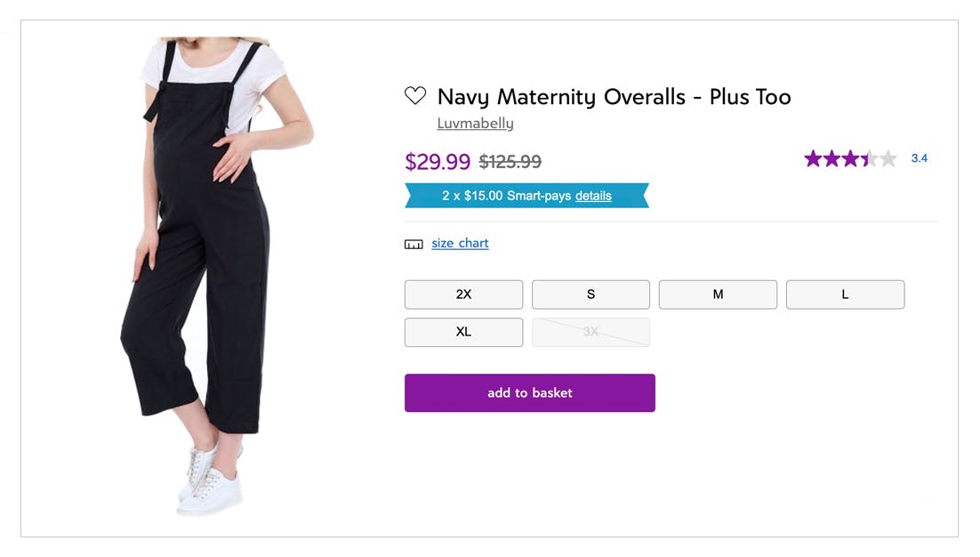
Task: Open Smart-pays details link
Action: click(x=593, y=196)
